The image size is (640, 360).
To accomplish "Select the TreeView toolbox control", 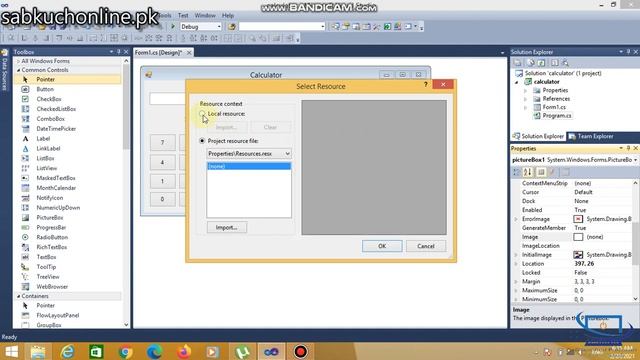I will (x=48, y=277).
